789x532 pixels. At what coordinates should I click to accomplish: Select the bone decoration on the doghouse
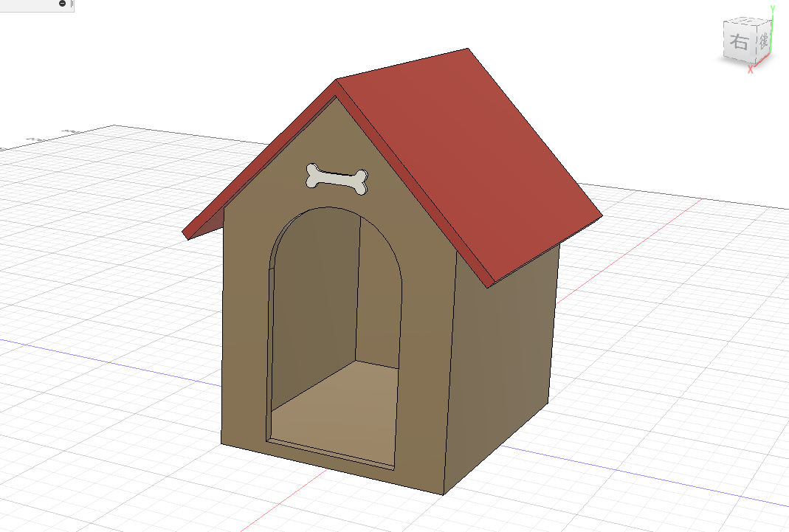337,179
